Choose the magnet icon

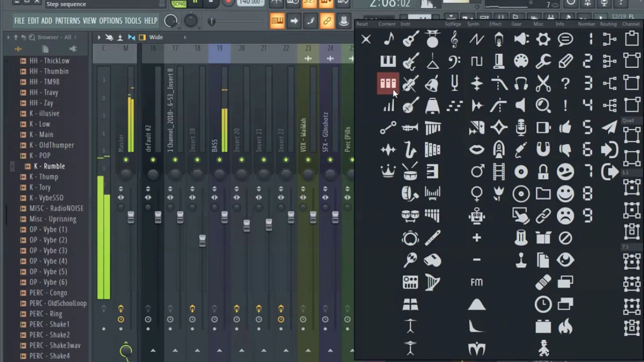543,149
